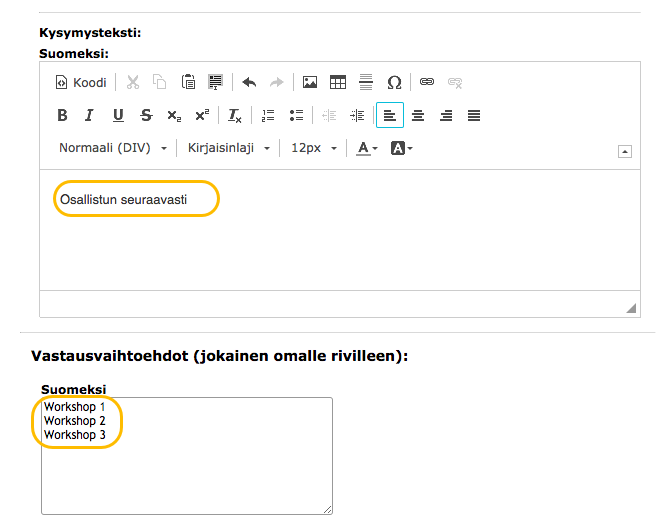Image resolution: width=659 pixels, height=523 pixels.
Task: Collapse the editor toolbar
Action: pyautogui.click(x=624, y=151)
